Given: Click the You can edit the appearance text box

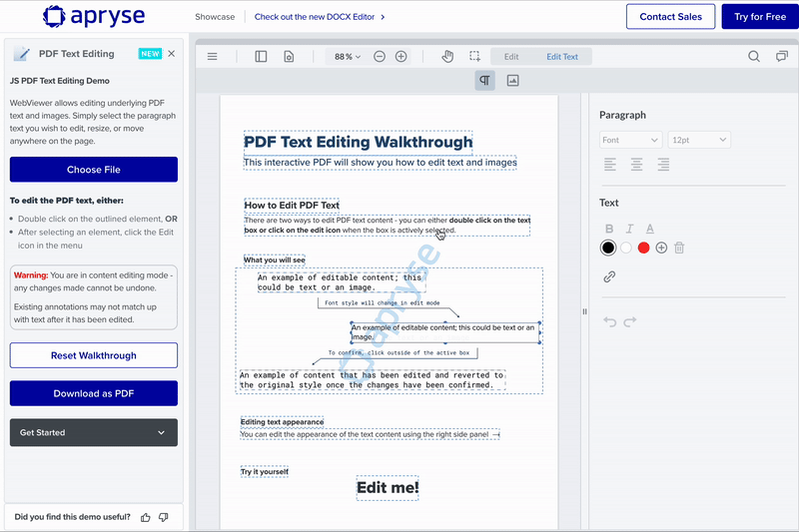Looking at the screenshot, I should point(370,435).
